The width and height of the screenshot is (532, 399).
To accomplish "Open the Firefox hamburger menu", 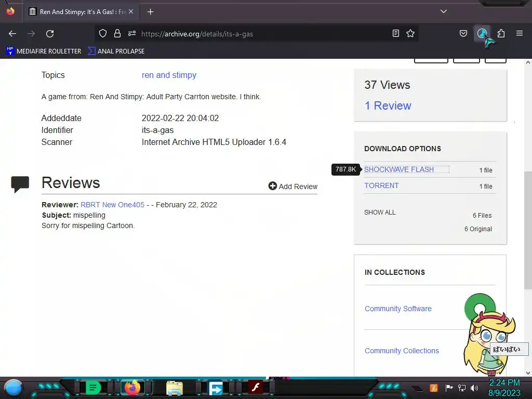I will [520, 33].
